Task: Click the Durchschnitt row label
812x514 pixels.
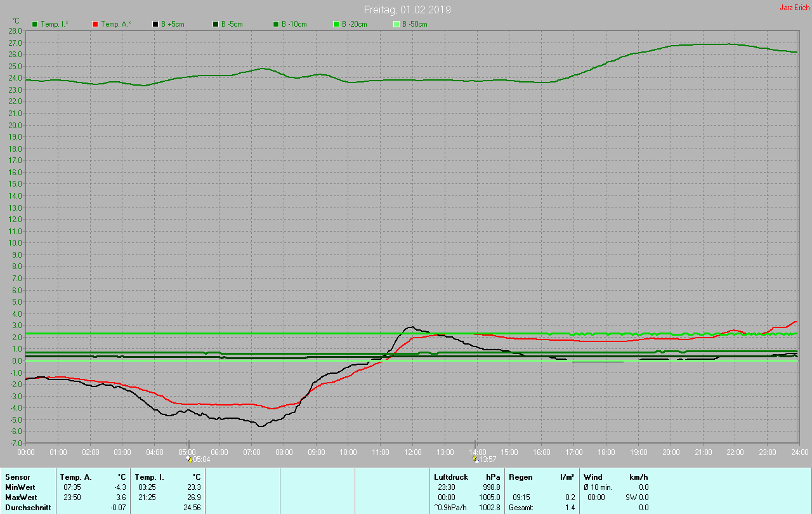Action: pos(28,507)
